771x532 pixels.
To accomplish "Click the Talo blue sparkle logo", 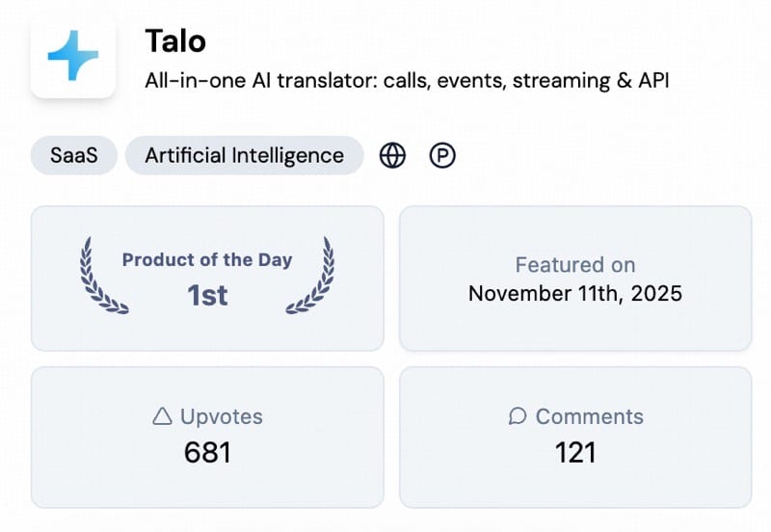I will (73, 55).
